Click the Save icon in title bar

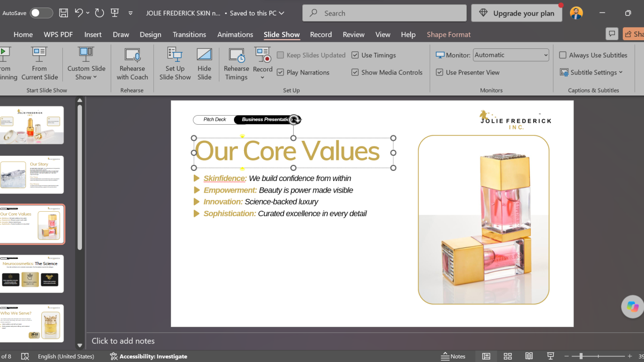tap(63, 13)
